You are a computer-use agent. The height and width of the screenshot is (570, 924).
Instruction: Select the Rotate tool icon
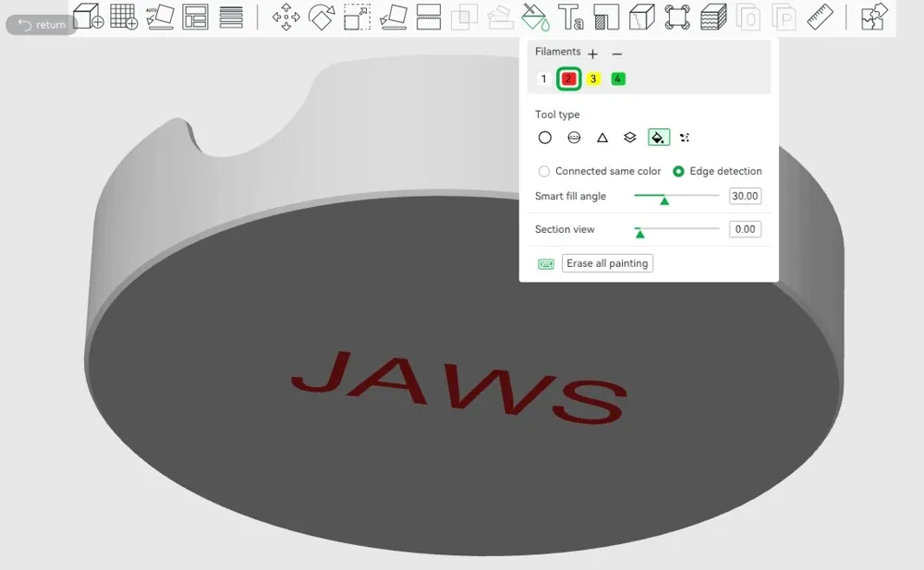[x=322, y=17]
